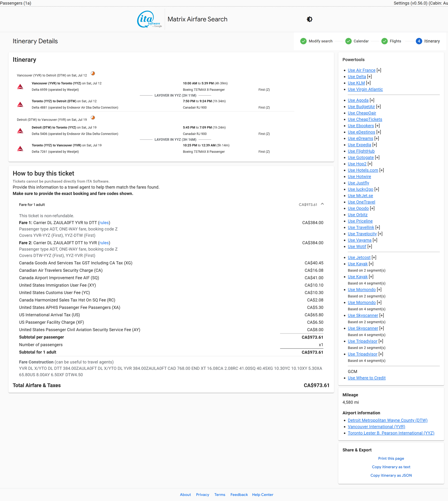The height and width of the screenshot is (501, 448).
Task: Click the orange pie icon beside Sat, Jul 19
Action: (93, 118)
